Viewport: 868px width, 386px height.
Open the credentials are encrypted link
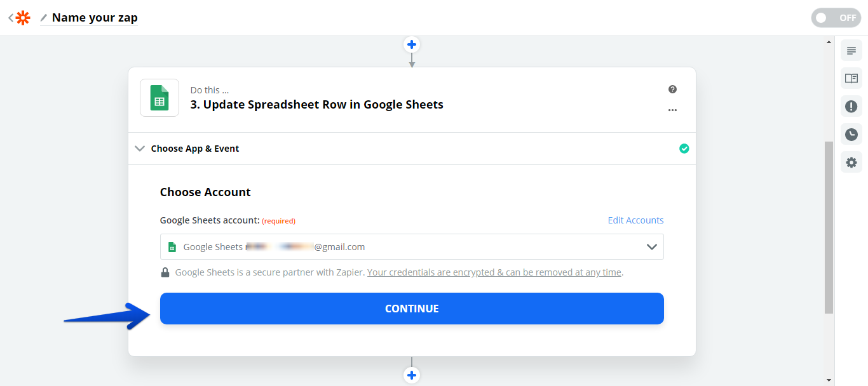click(494, 272)
